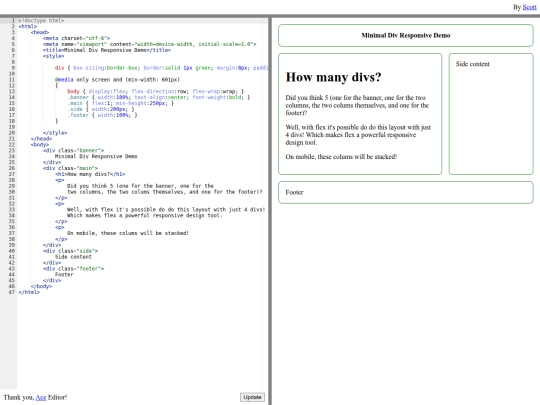Click preview paragraph starting 'Well, with flex'
540x405 pixels.
[x=358, y=135]
